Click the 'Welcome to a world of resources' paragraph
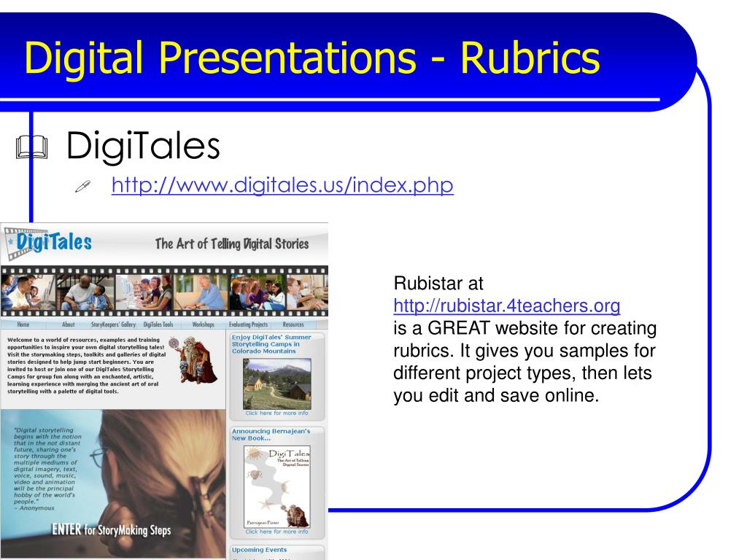 (87, 365)
